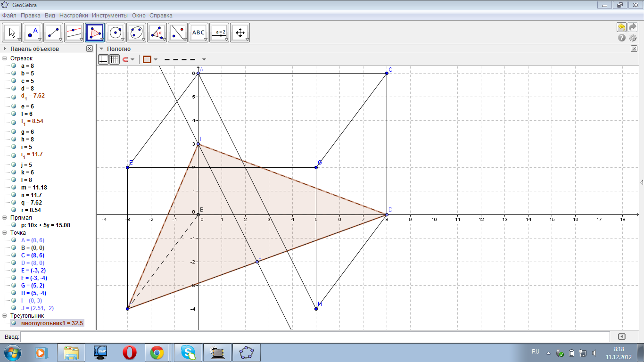The width and height of the screenshot is (644, 362).
Task: Toggle visibility of line p
Action: coord(14,225)
